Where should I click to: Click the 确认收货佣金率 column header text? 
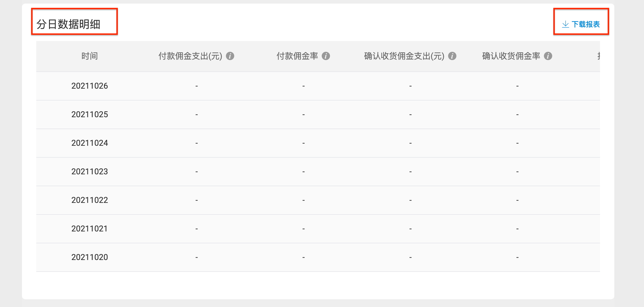click(x=511, y=56)
